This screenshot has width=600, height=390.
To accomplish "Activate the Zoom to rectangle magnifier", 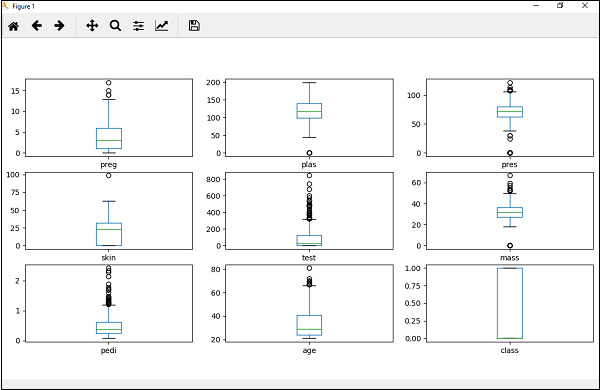I will click(x=115, y=26).
